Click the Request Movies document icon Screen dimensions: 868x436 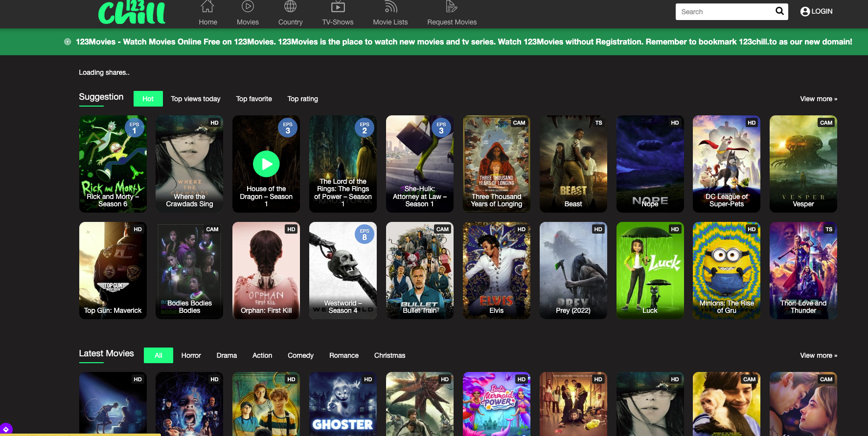tap(452, 6)
